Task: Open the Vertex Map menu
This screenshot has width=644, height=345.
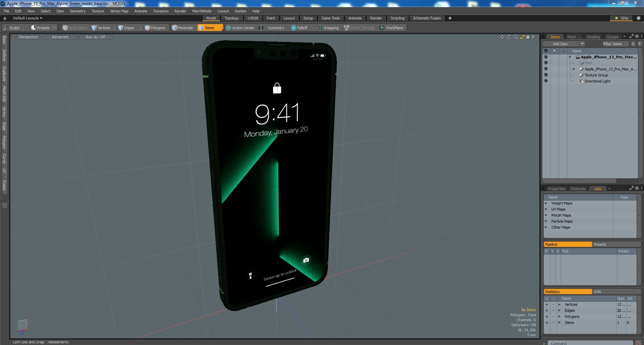Action: pos(119,11)
